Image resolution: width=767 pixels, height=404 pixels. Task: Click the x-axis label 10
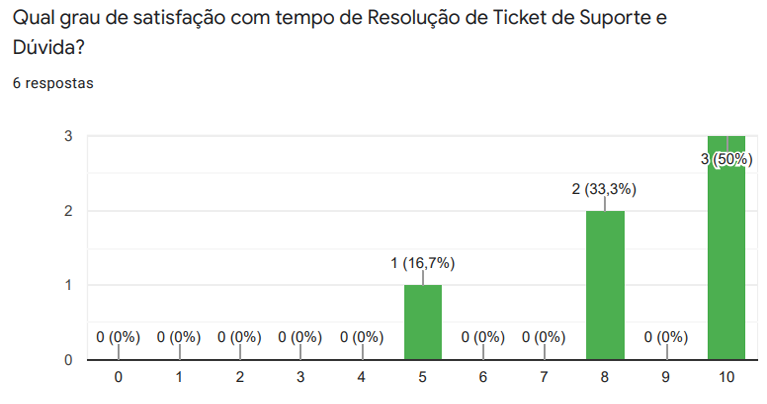pos(725,378)
